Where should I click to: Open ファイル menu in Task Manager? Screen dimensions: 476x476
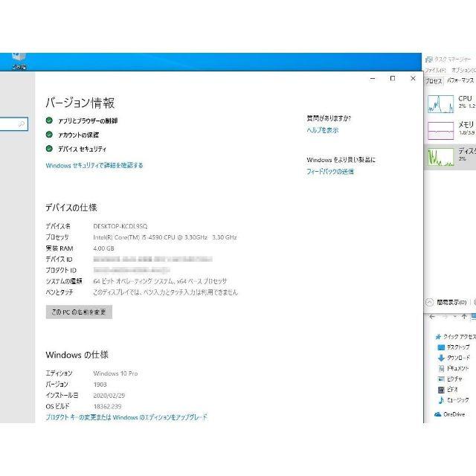pos(435,70)
